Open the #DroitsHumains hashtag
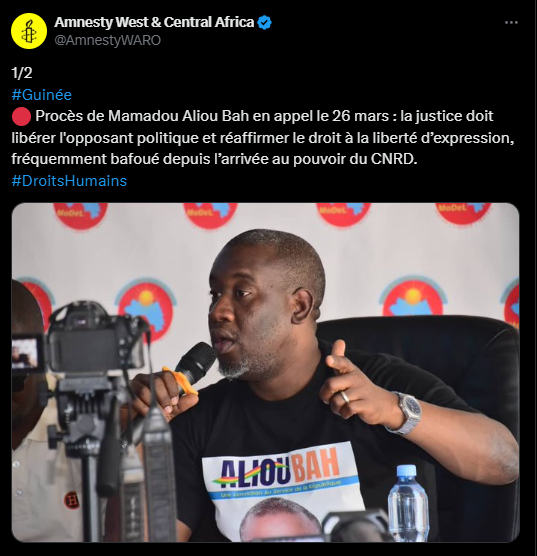 (69, 181)
